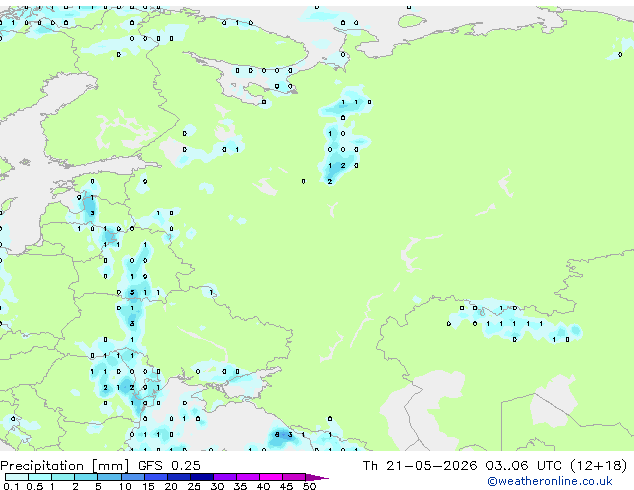Click the '35' legend scale label
Image resolution: width=634 pixels, height=490 pixels.
[240, 486]
